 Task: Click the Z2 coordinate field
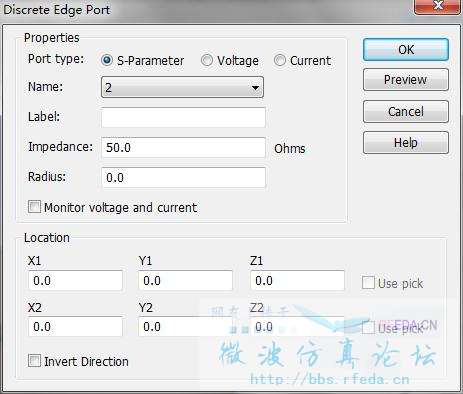(297, 327)
